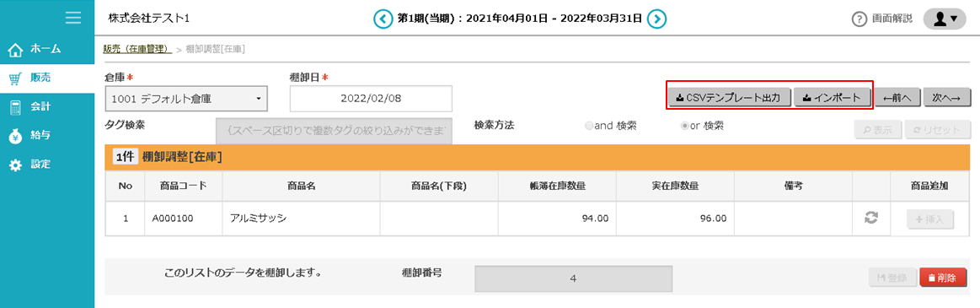The image size is (980, 308).
Task: Open the user account menu
Action: (945, 19)
